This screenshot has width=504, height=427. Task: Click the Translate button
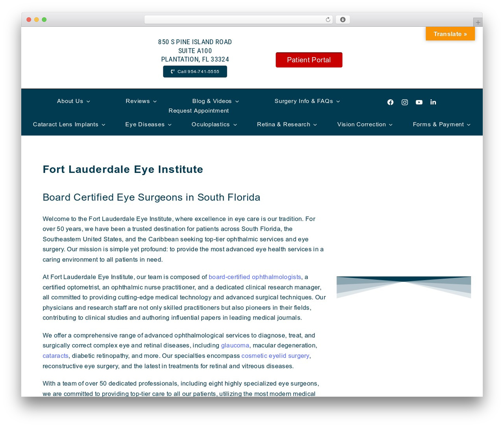pyautogui.click(x=450, y=34)
